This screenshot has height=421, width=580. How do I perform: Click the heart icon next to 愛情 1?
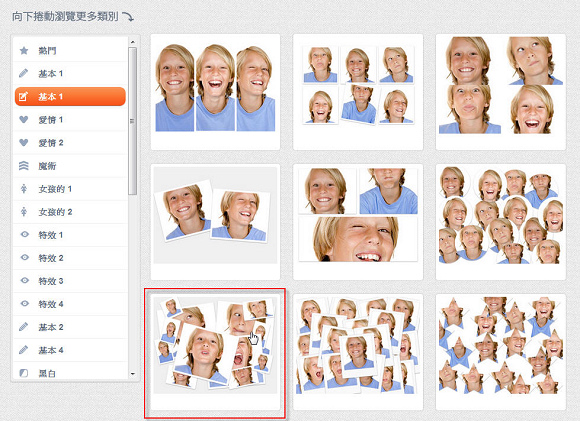pyautogui.click(x=24, y=119)
